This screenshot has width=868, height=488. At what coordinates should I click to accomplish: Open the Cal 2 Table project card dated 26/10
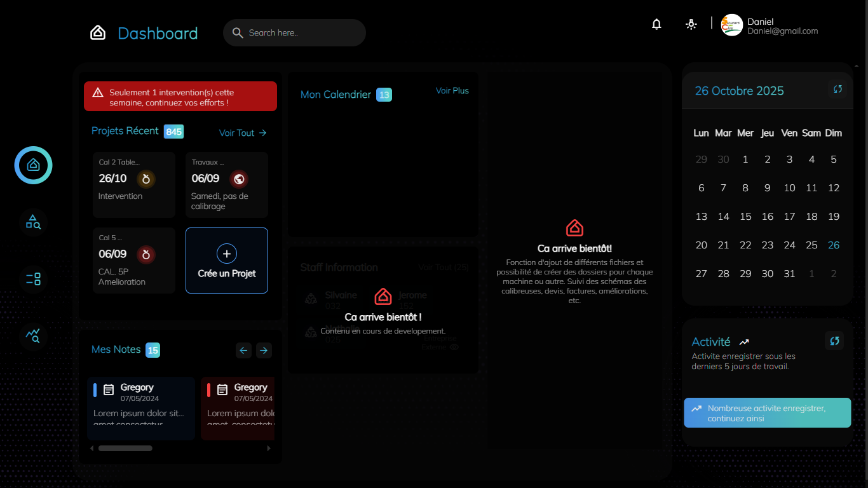click(x=134, y=185)
